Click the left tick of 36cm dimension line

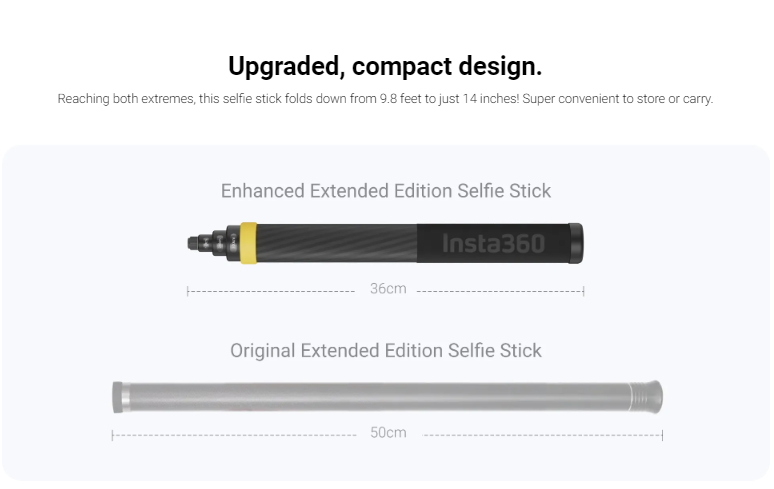pyautogui.click(x=188, y=291)
